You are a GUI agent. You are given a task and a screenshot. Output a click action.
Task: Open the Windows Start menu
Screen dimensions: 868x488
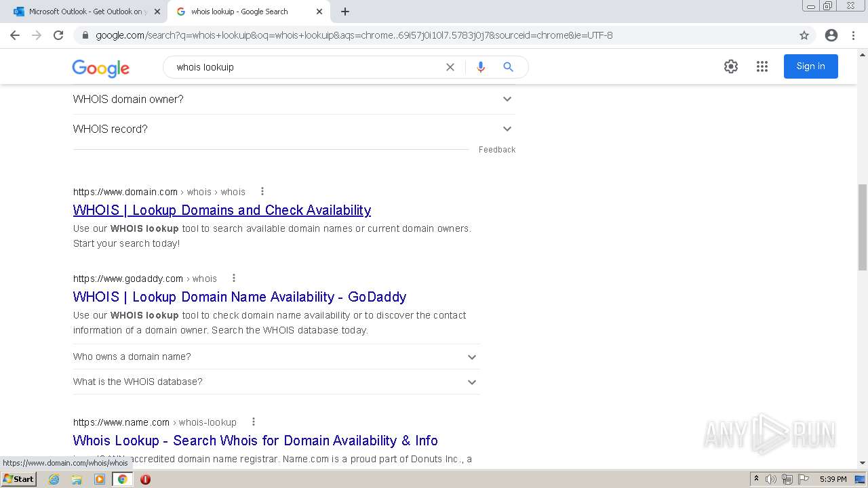pyautogui.click(x=18, y=479)
